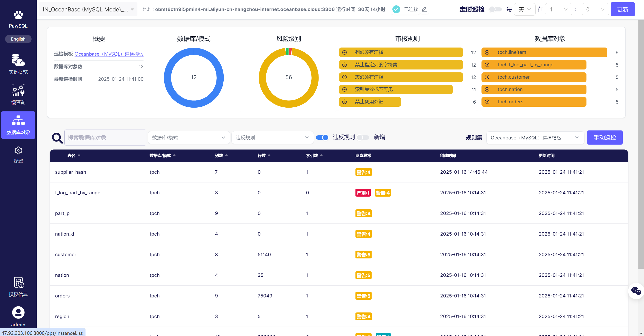Open the 违反规则 rule filter dropdown
644x336 pixels.
pyautogui.click(x=272, y=137)
